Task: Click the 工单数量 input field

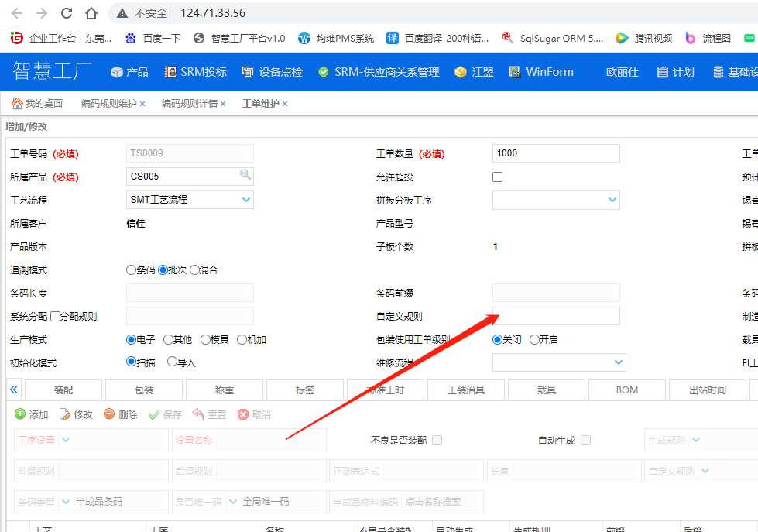Action: click(x=555, y=153)
